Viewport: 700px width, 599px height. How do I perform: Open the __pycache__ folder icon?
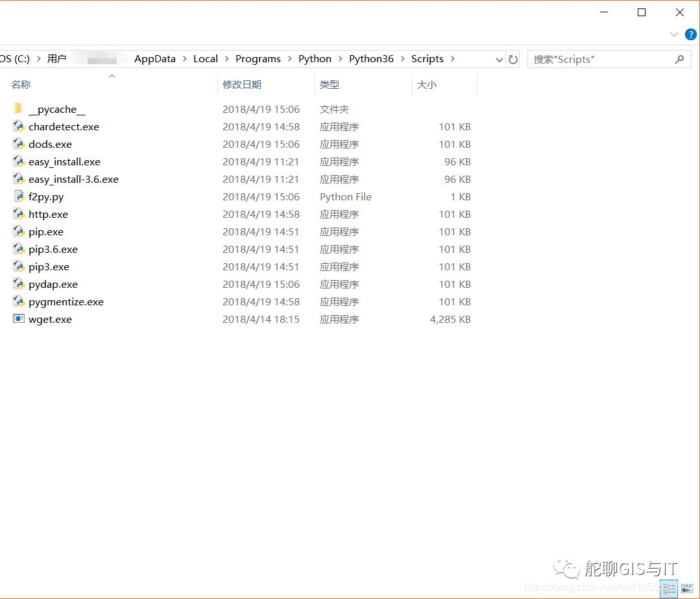click(x=18, y=108)
